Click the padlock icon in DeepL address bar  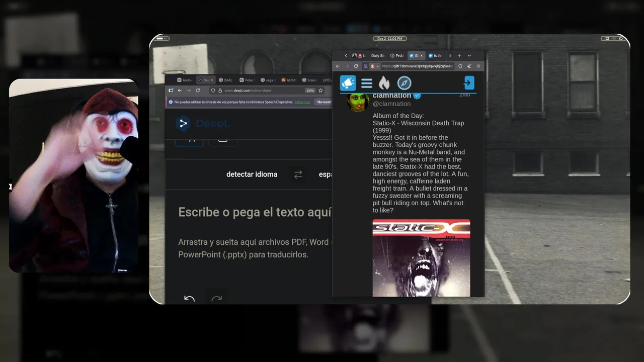[220, 90]
